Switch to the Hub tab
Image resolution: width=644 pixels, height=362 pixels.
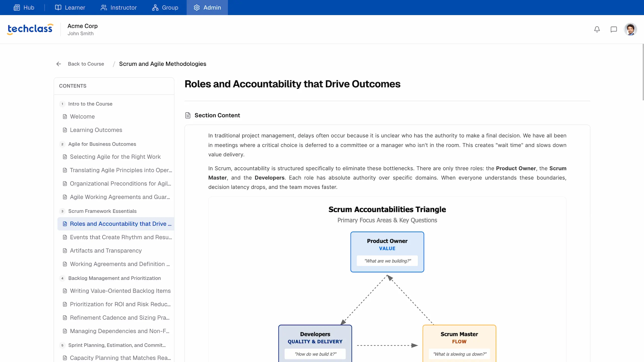[24, 8]
